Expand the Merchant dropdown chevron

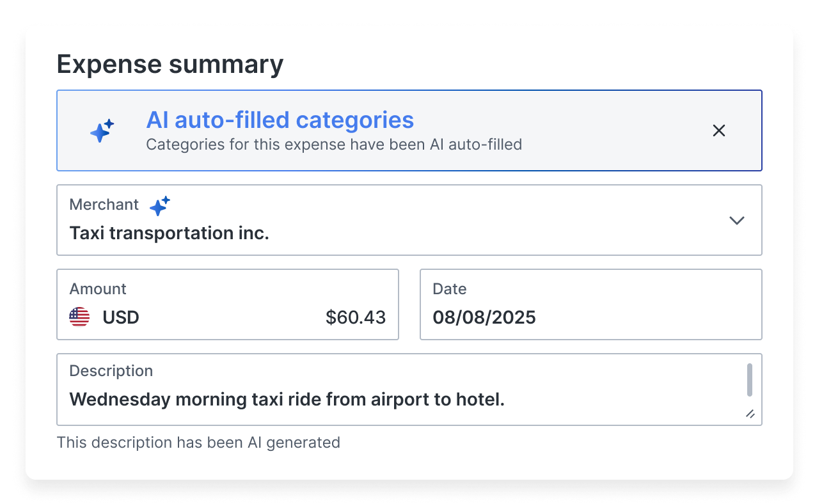737,220
